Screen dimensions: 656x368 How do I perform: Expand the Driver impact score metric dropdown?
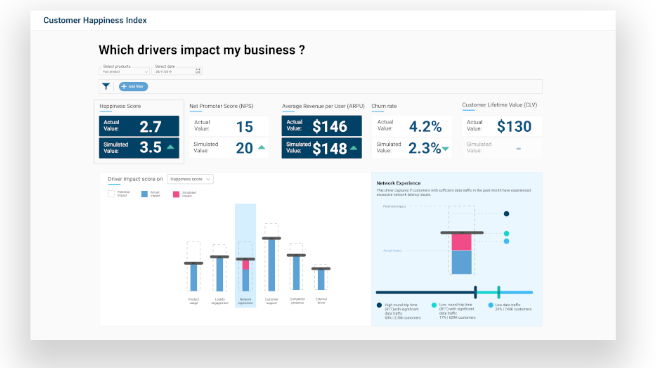tap(190, 179)
